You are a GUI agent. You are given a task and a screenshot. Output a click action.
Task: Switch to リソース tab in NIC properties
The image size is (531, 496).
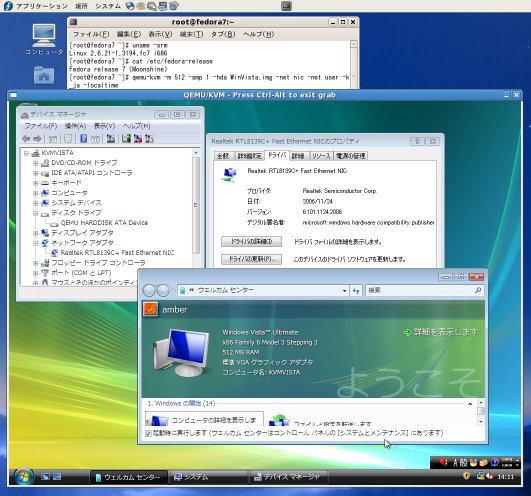click(321, 156)
